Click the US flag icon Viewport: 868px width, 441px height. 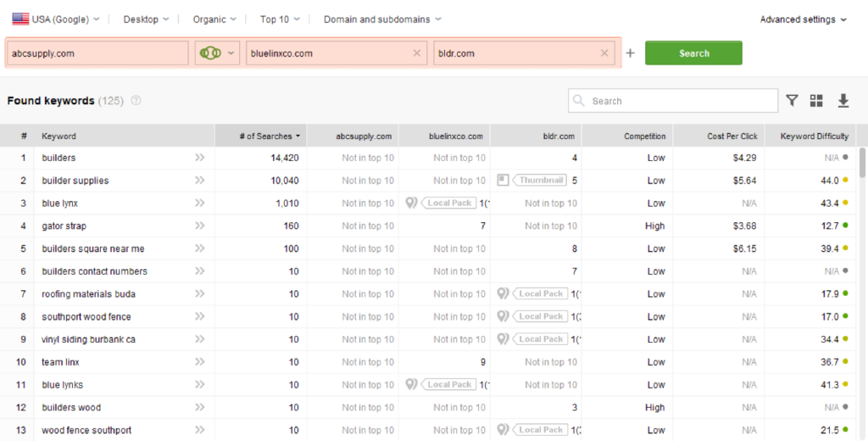pyautogui.click(x=20, y=20)
